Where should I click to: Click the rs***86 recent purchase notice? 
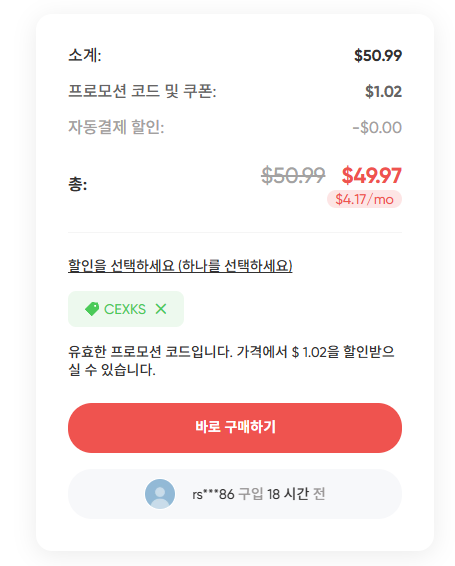(x=235, y=494)
